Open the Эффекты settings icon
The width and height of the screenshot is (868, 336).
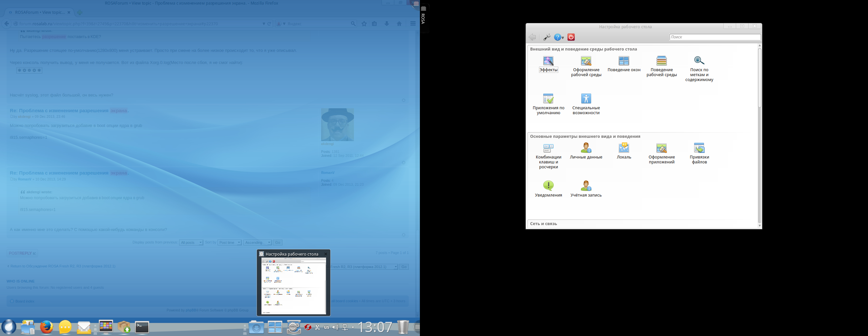(x=548, y=61)
